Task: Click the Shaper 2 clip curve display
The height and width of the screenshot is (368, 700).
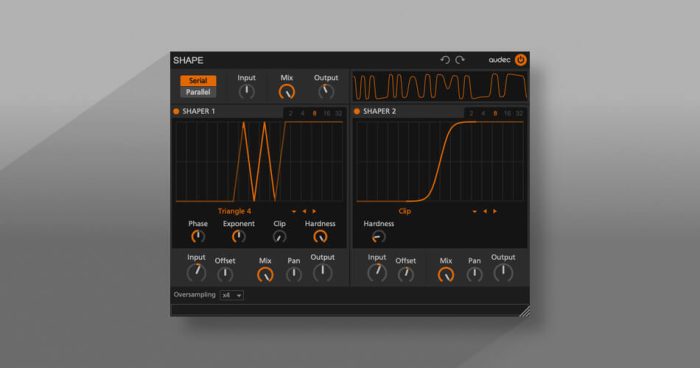Action: point(440,162)
